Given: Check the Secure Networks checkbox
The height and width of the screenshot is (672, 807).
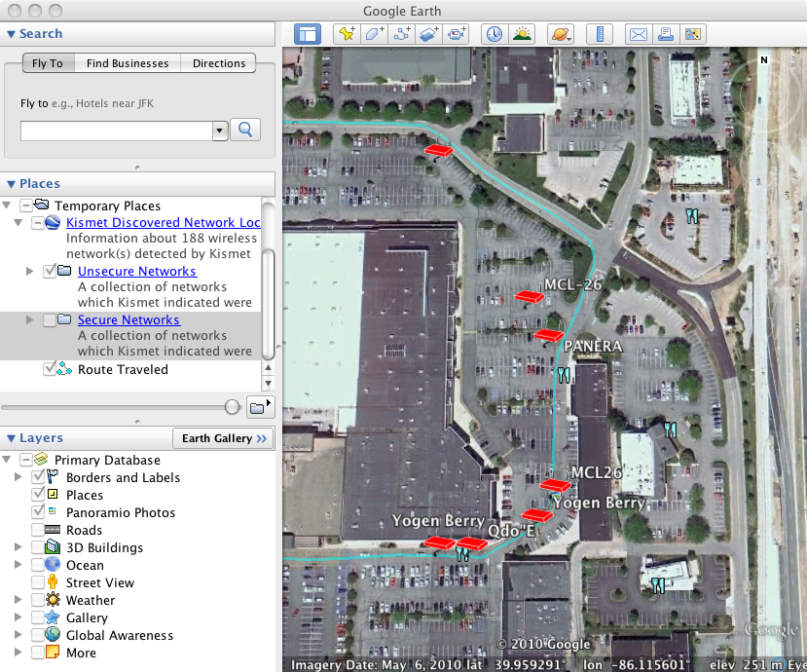Looking at the screenshot, I should click(50, 319).
